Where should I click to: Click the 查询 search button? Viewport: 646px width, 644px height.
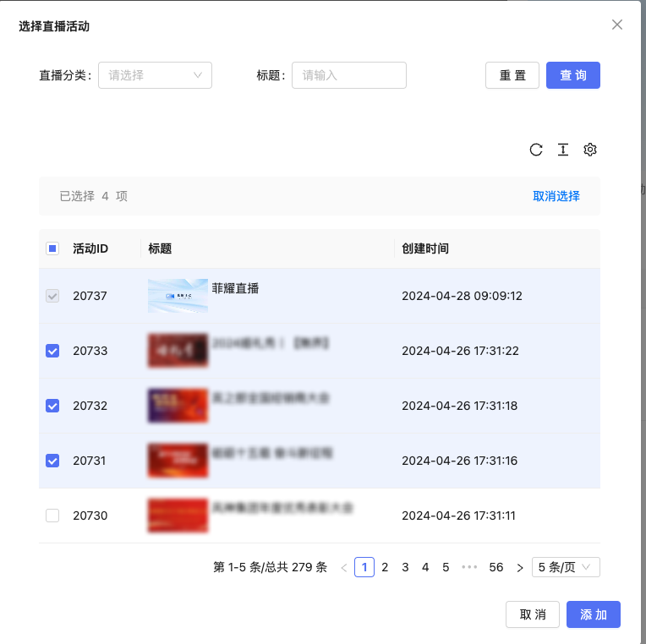click(x=573, y=75)
